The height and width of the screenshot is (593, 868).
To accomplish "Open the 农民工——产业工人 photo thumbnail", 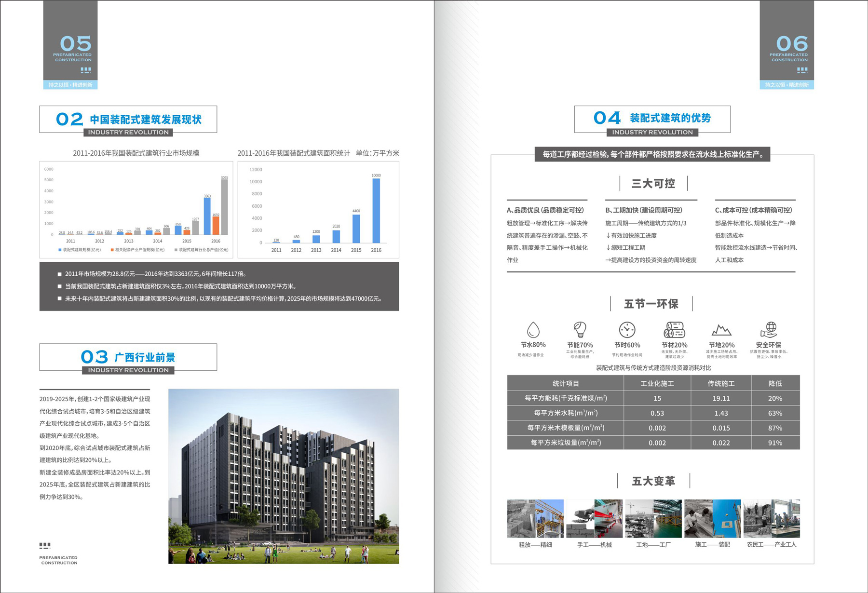I will (x=772, y=518).
